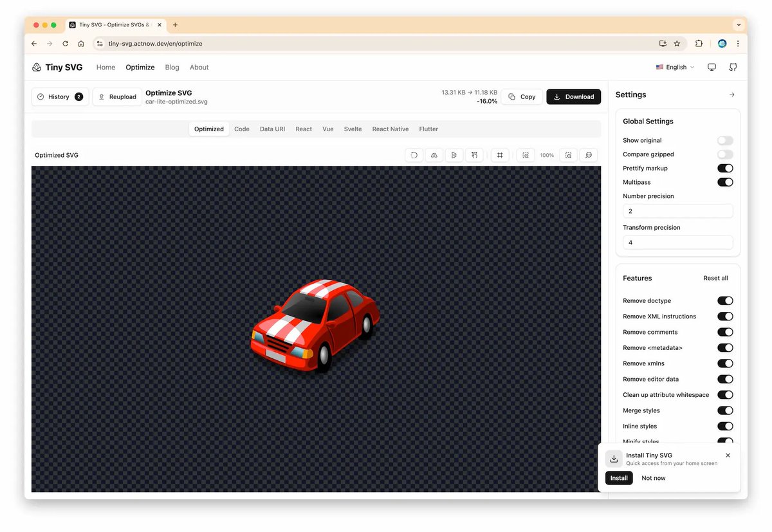Viewport: 772px width, 532px height.
Task: Collapse the Settings panel with its arrow
Action: [x=731, y=95]
